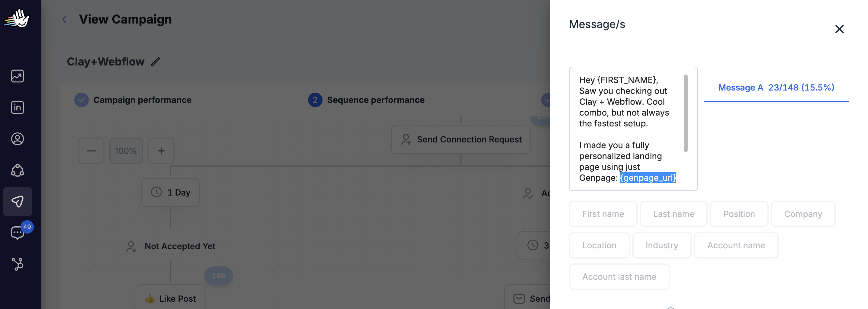Click the 186 count badge

(219, 275)
